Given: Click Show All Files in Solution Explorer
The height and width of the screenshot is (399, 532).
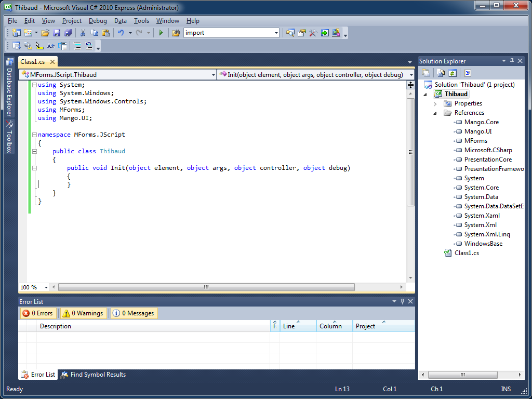Looking at the screenshot, I should 441,73.
